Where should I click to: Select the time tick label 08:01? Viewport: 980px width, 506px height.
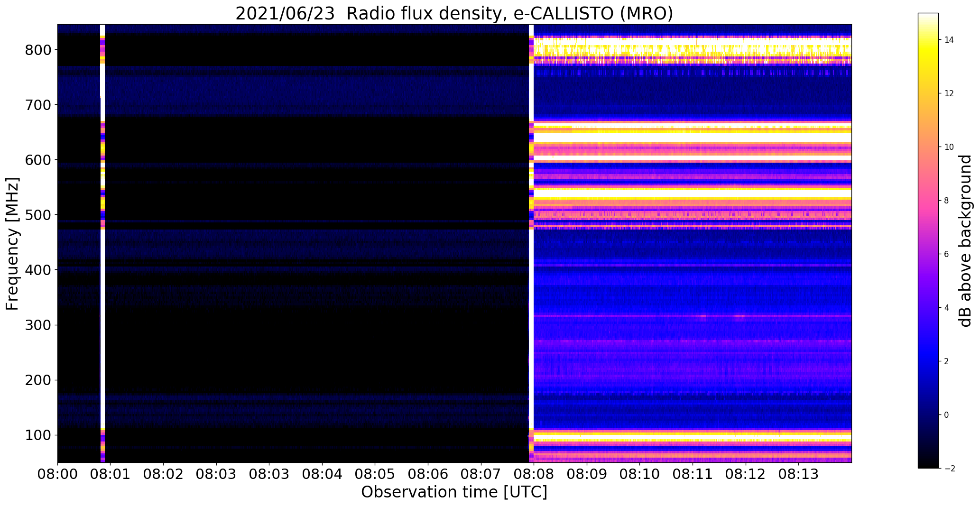click(111, 474)
